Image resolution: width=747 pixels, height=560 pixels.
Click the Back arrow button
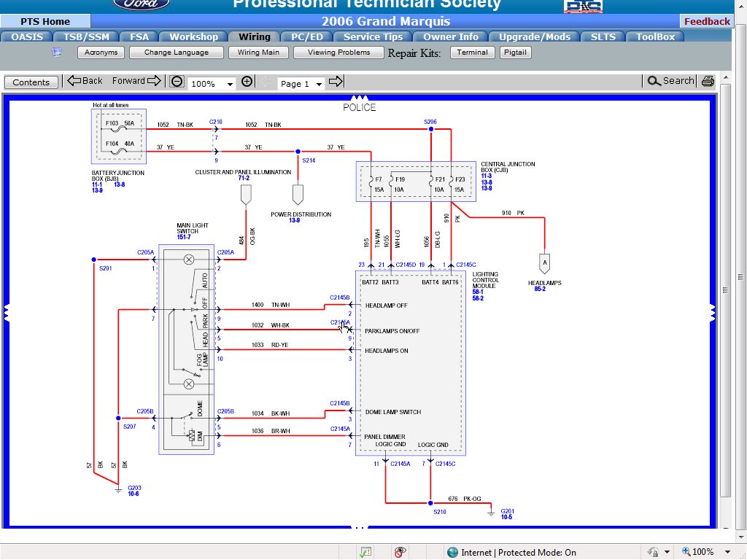click(85, 81)
